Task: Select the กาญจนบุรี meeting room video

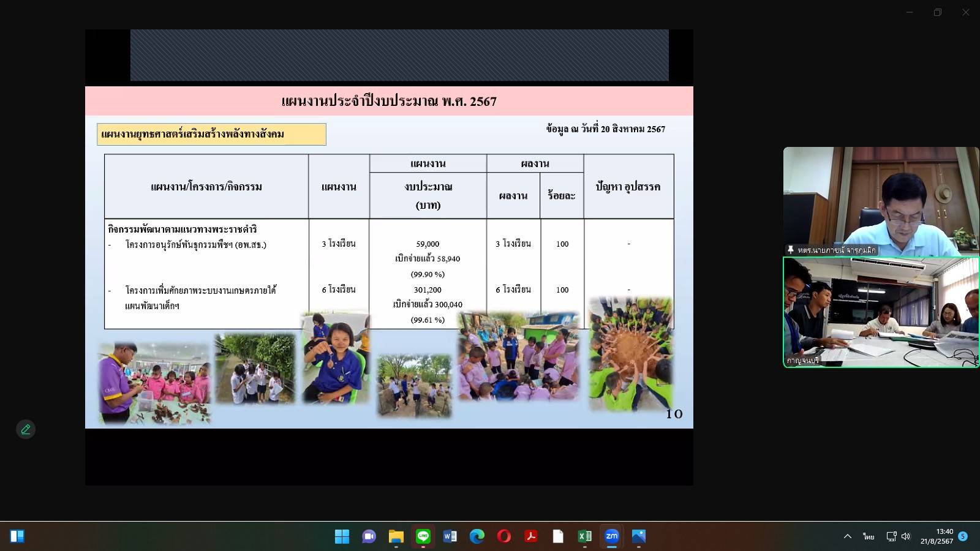Action: [x=881, y=312]
